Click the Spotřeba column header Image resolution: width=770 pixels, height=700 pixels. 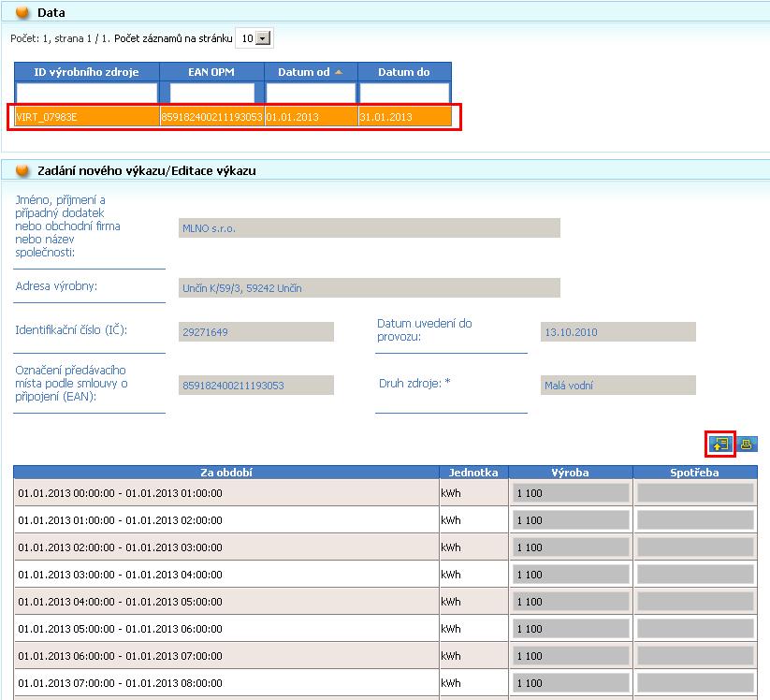click(695, 473)
